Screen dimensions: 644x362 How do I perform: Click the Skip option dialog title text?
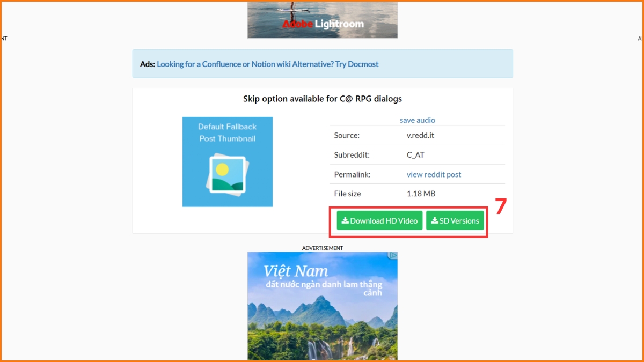click(322, 99)
